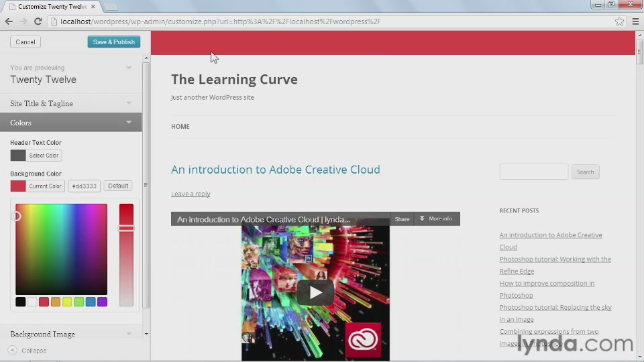Choose the green palette swatch
This screenshot has width=644, height=362.
click(x=79, y=302)
